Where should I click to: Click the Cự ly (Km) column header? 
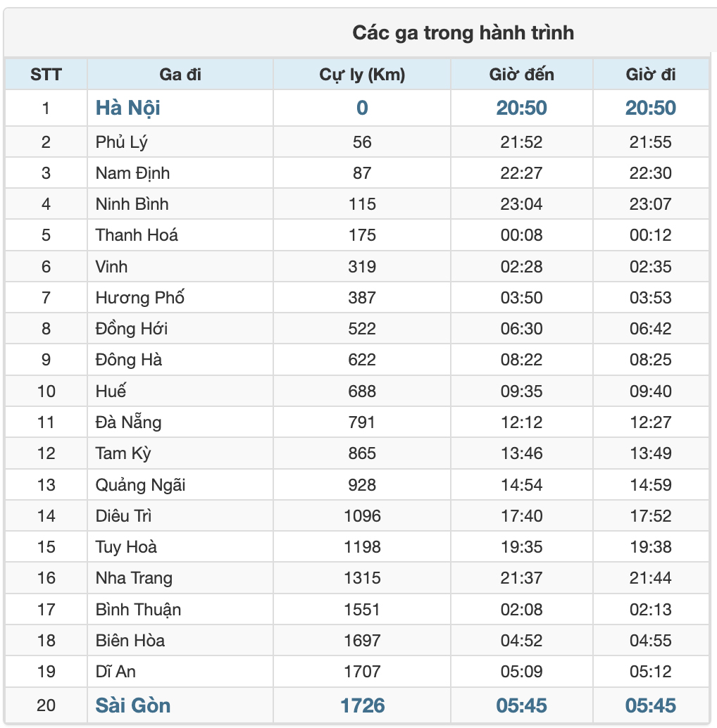coord(362,75)
